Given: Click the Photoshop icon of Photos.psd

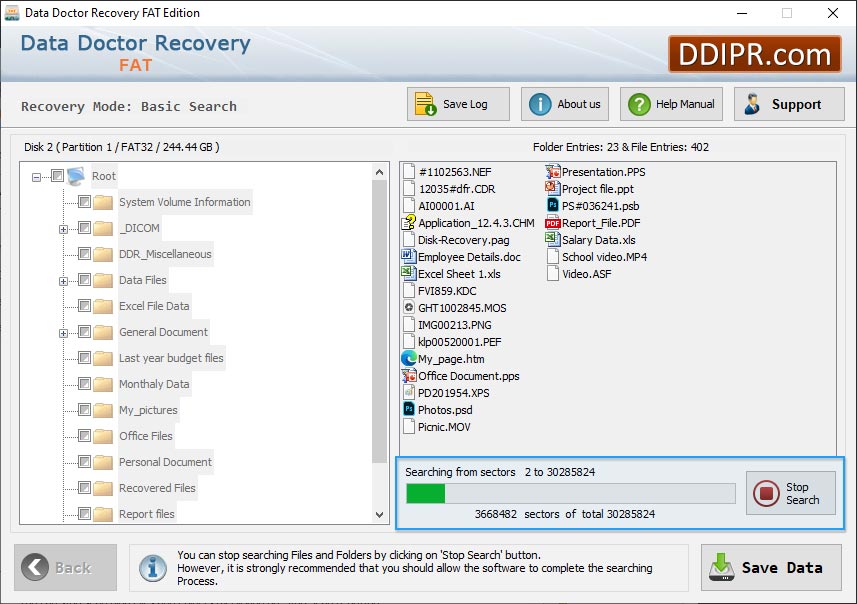Looking at the screenshot, I should (x=408, y=409).
